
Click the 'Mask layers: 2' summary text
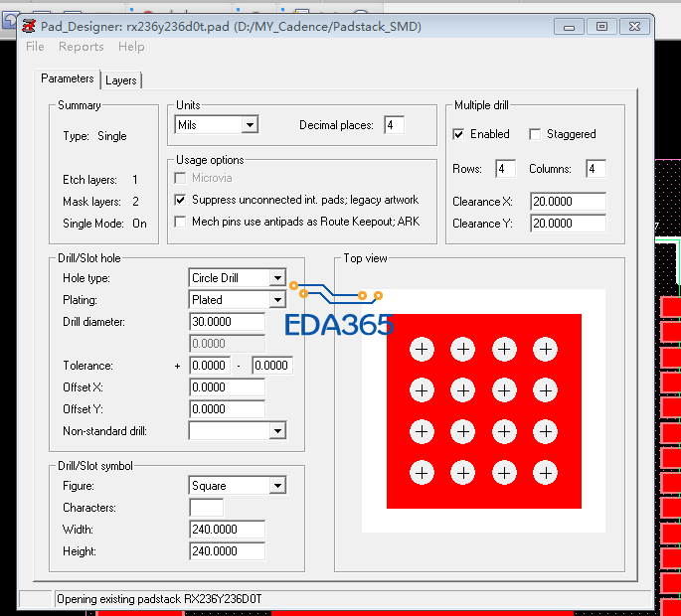click(x=100, y=202)
